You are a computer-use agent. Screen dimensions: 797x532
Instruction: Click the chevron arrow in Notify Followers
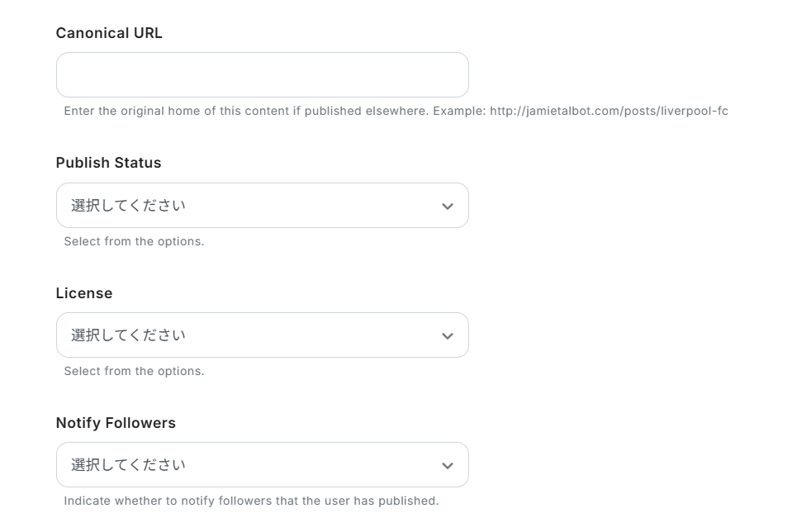coord(448,466)
